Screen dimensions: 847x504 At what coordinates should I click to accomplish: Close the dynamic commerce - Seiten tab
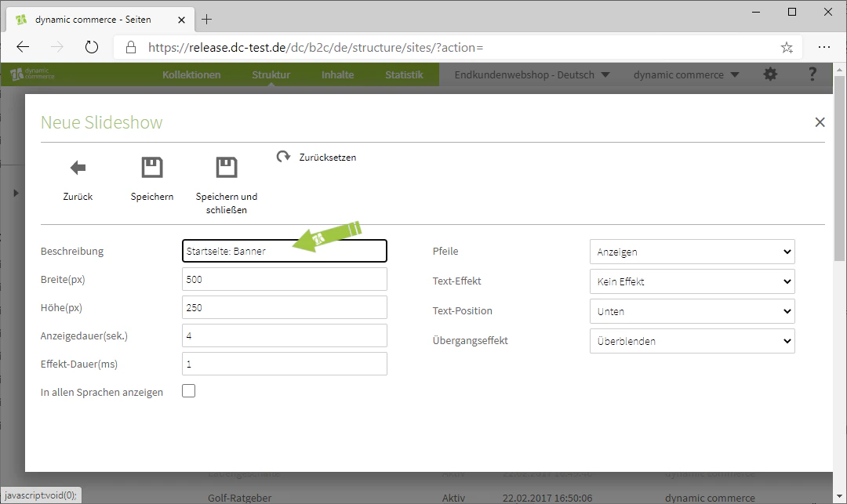[181, 20]
